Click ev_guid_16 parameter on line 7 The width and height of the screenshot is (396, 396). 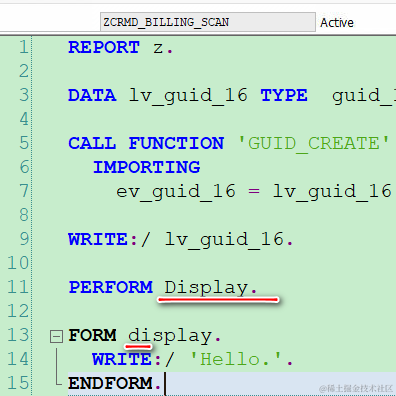(x=176, y=192)
